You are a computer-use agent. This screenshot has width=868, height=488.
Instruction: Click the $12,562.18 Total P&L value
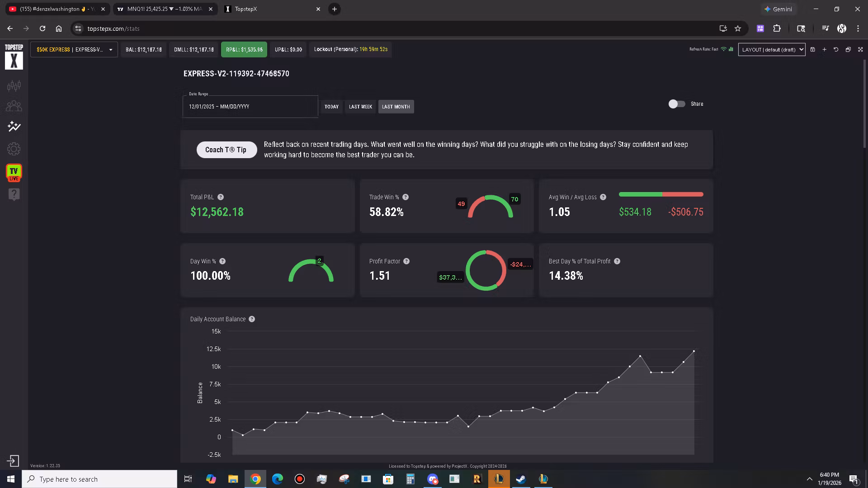[x=217, y=212]
